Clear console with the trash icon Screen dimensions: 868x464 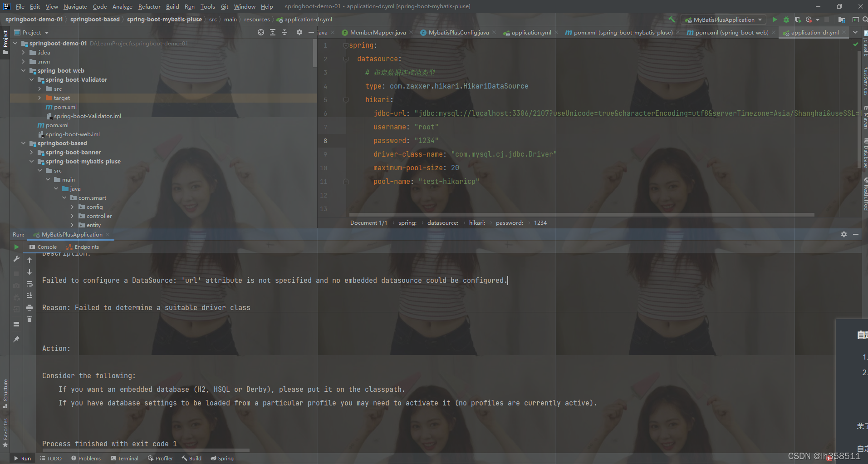pyautogui.click(x=29, y=320)
